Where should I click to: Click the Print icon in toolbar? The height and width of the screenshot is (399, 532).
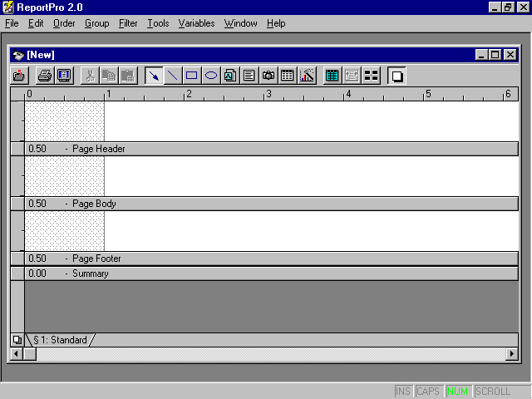coord(44,76)
